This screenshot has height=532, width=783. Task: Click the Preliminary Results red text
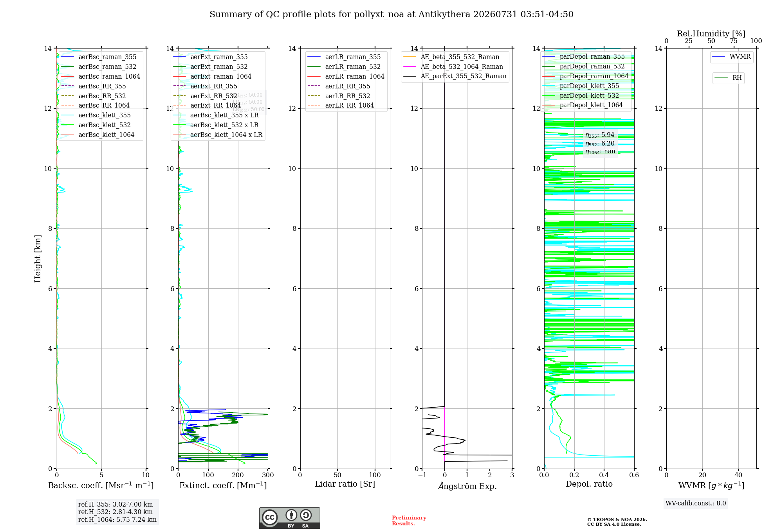click(409, 521)
